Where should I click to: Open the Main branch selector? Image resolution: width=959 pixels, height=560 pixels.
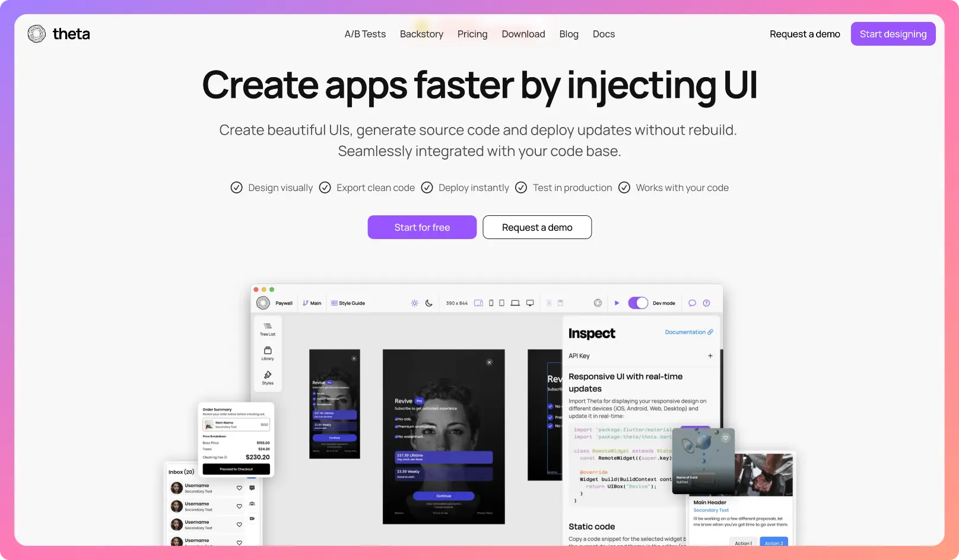pos(312,303)
